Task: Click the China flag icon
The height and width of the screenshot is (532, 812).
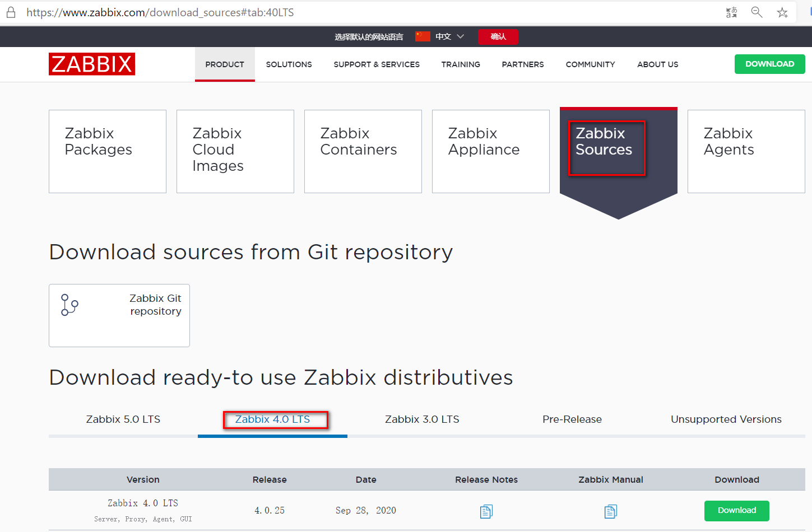Action: pyautogui.click(x=423, y=36)
